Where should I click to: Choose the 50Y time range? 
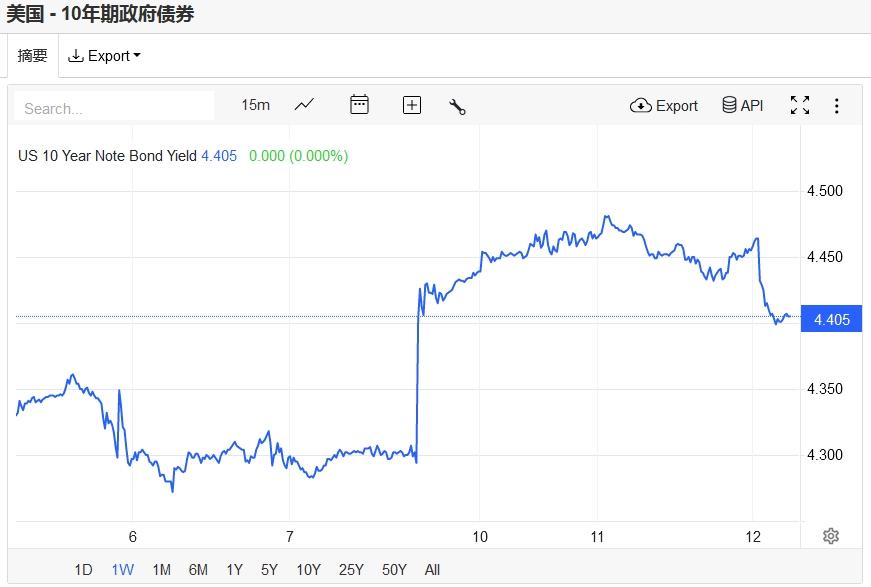pyautogui.click(x=394, y=570)
